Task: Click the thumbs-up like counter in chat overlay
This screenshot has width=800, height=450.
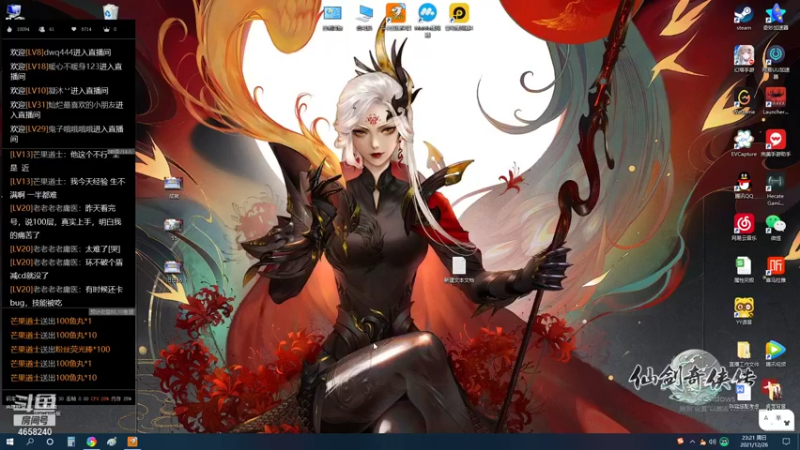Action: click(x=18, y=29)
